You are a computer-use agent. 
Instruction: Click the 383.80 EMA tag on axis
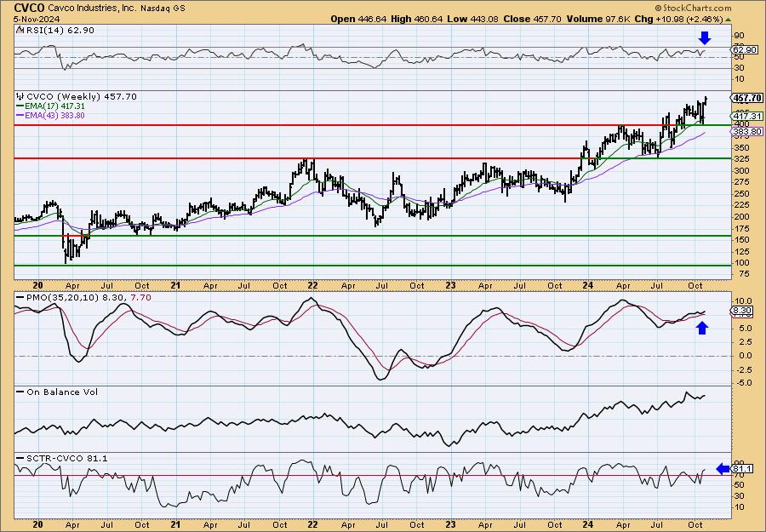747,132
